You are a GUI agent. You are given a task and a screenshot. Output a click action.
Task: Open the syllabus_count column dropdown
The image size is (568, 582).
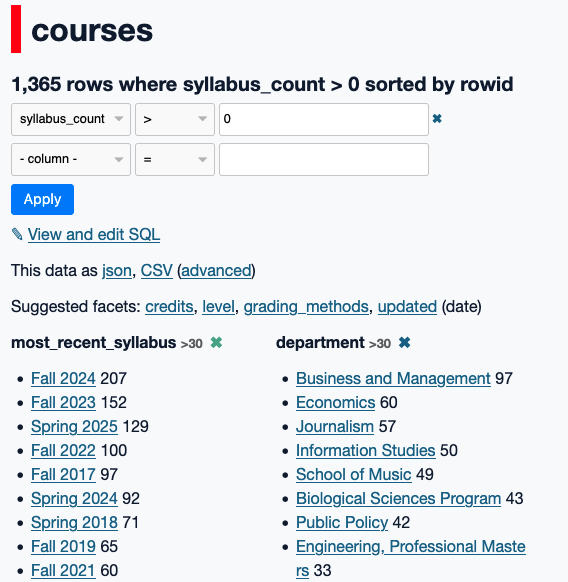point(71,120)
